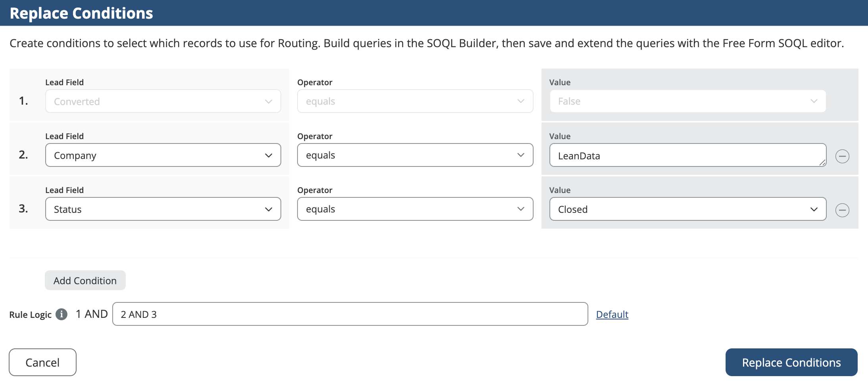Click the LeanData value text field
Screen dimensions: 868x390
pyautogui.click(x=688, y=155)
